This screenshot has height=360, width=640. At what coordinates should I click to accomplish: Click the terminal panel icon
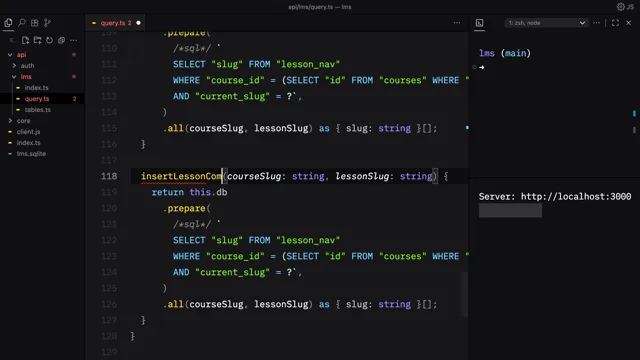(x=480, y=23)
